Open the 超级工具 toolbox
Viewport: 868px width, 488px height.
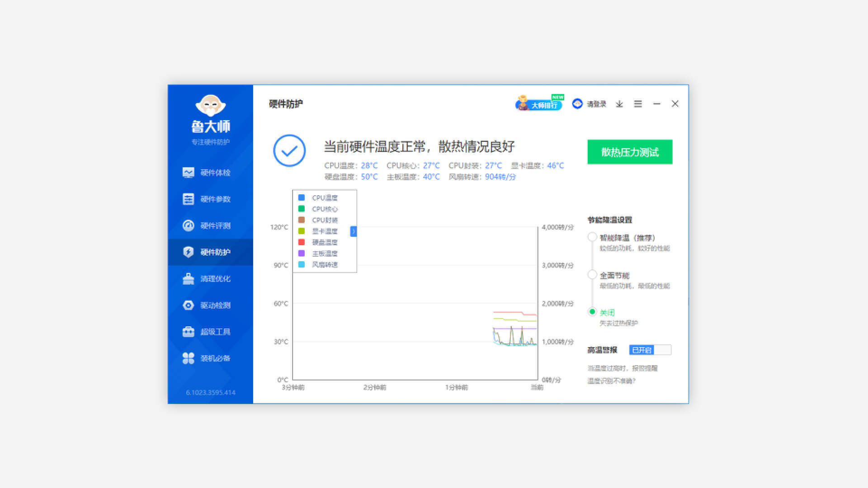point(211,332)
